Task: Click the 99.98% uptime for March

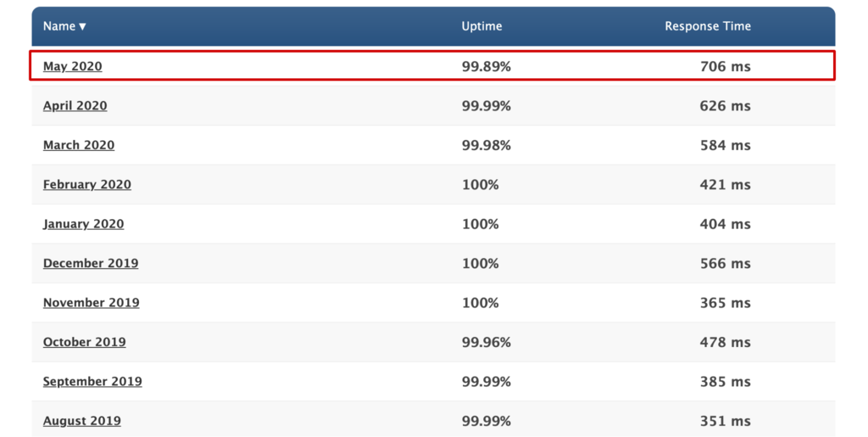Action: click(x=486, y=145)
